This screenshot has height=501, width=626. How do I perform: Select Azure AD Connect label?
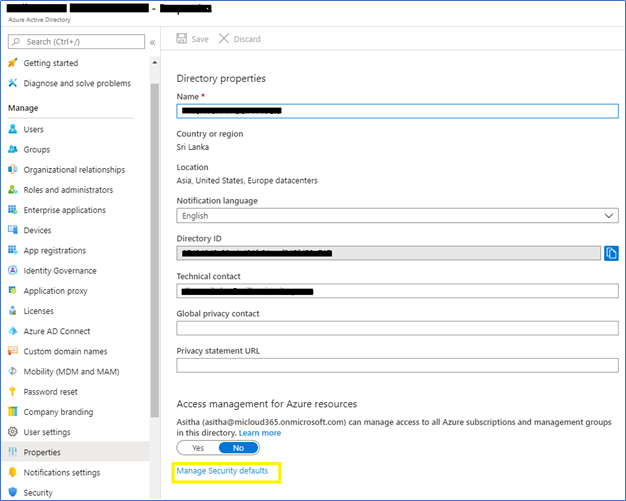pos(57,331)
